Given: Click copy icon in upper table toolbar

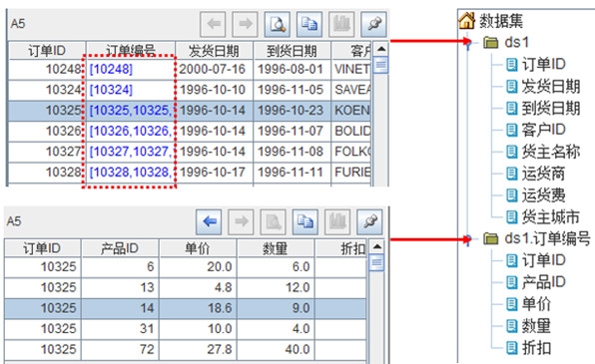Looking at the screenshot, I should [x=309, y=24].
